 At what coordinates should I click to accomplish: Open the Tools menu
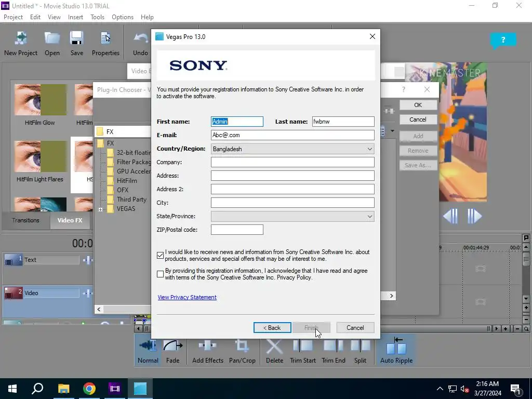[x=97, y=17]
